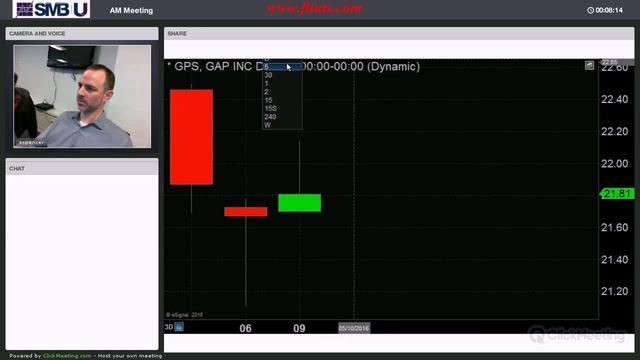This screenshot has width=640, height=360.
Task: Click the green candlestick for day 09
Action: [300, 203]
